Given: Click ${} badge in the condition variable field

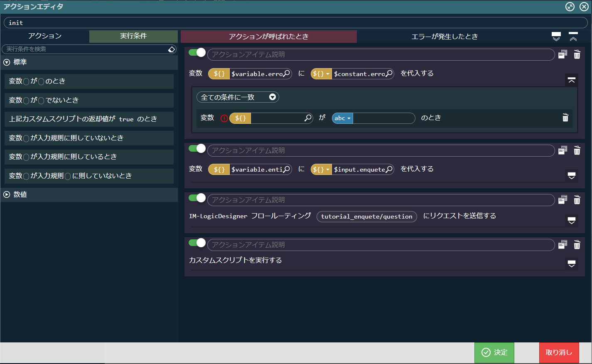Looking at the screenshot, I should click(240, 118).
